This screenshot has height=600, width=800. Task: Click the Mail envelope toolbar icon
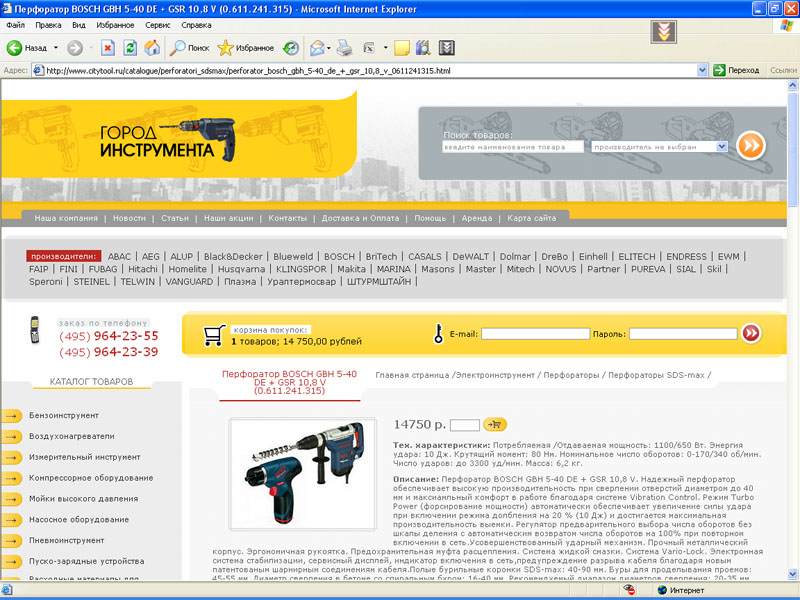(x=317, y=48)
